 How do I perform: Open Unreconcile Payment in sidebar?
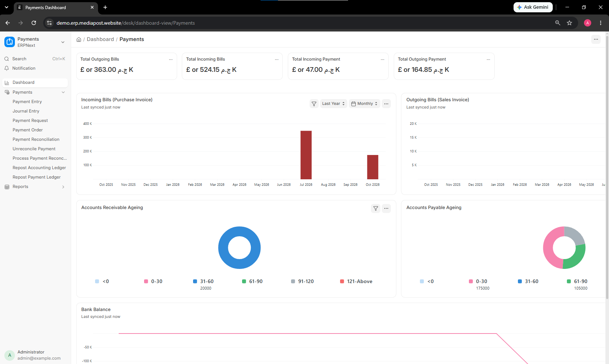point(34,149)
